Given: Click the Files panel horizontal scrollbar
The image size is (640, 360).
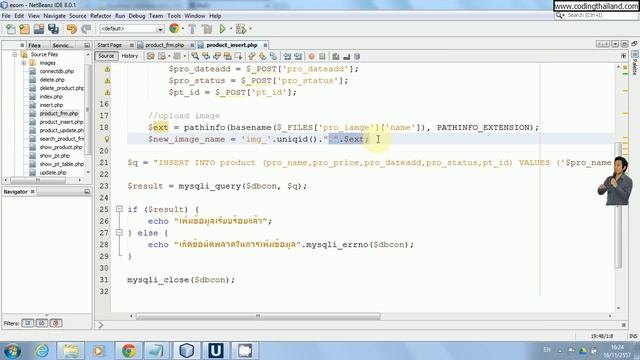Looking at the screenshot, I should coord(38,180).
